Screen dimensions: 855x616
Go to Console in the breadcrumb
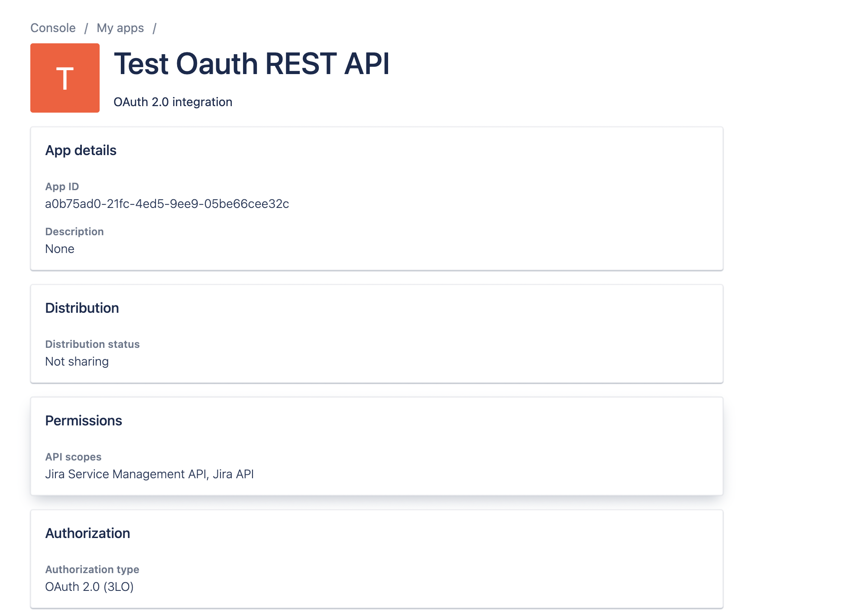point(53,28)
